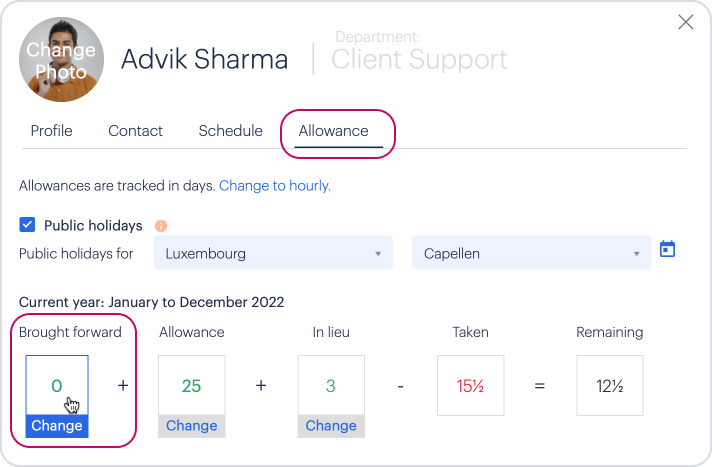Open the Schedule tab
The width and height of the screenshot is (712, 467).
pos(231,131)
